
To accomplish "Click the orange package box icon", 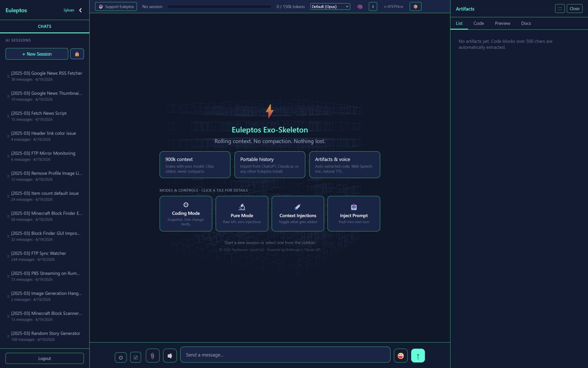I will point(415,7).
